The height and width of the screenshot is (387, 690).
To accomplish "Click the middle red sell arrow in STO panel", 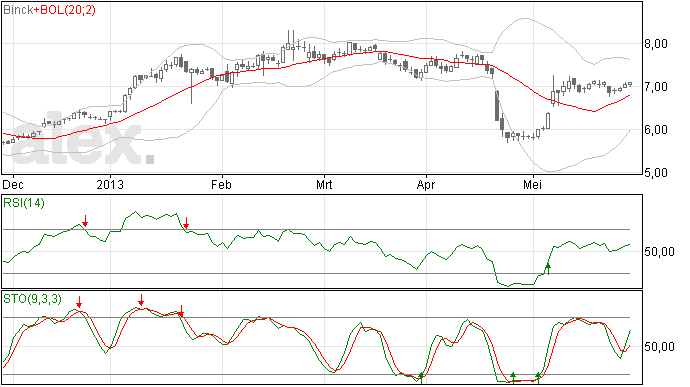I will (141, 300).
